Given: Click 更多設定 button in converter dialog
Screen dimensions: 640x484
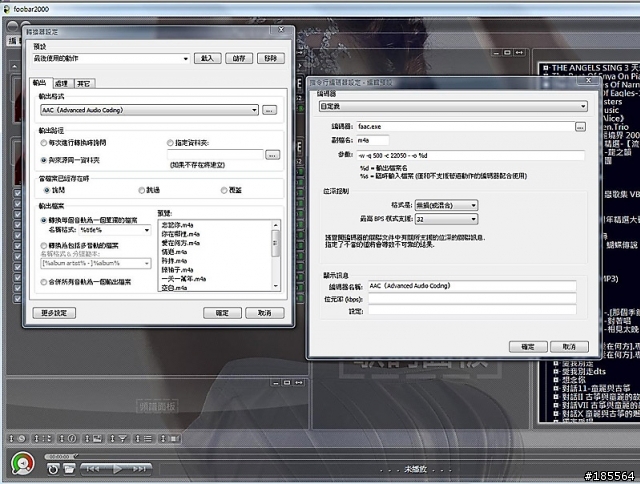Looking at the screenshot, I should pos(54,313).
